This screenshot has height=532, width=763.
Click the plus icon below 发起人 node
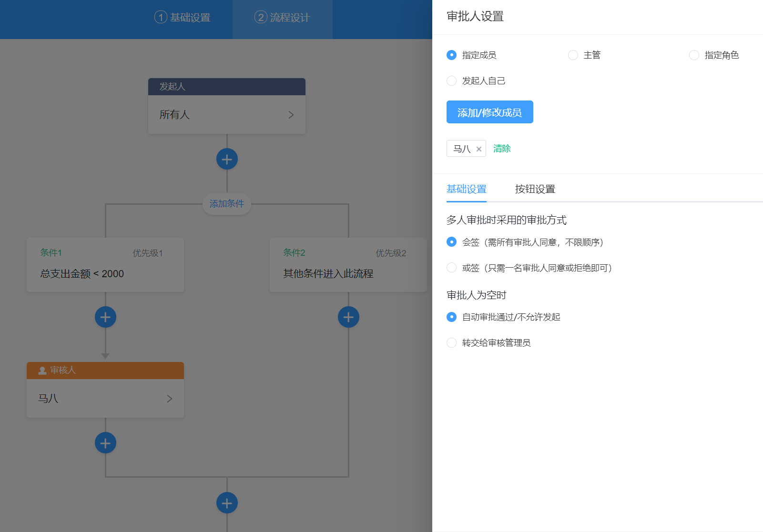[227, 159]
